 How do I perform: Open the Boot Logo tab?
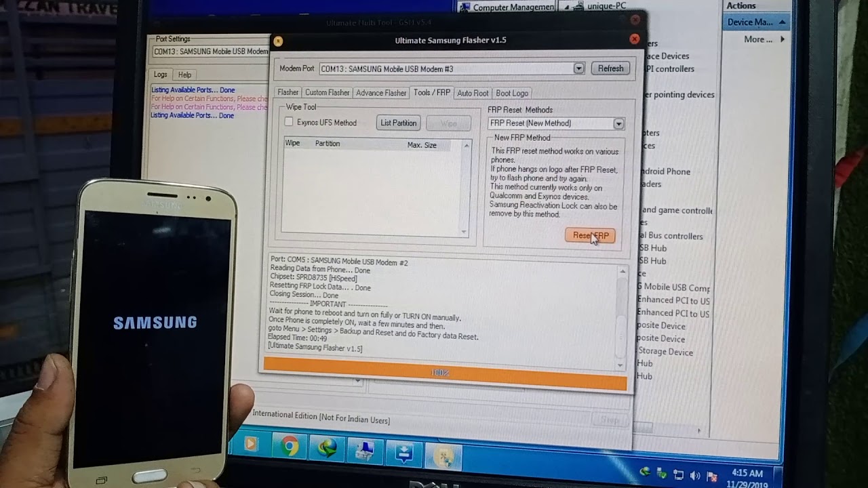[x=512, y=93]
